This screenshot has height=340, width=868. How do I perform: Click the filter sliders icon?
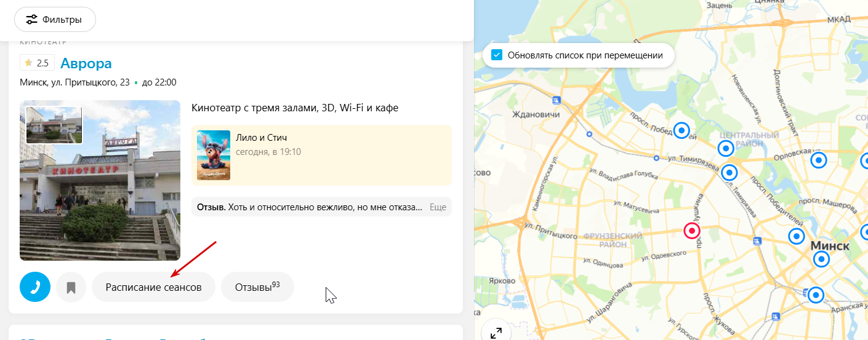32,20
